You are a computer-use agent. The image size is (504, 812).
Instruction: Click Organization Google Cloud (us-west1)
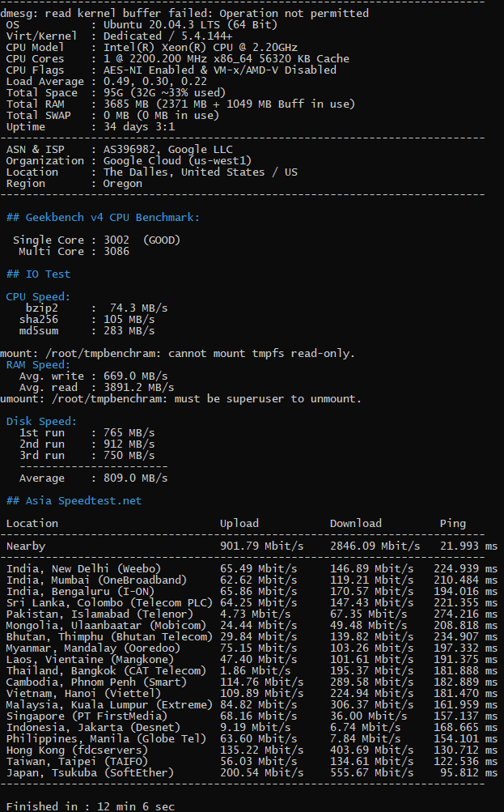[x=177, y=162]
